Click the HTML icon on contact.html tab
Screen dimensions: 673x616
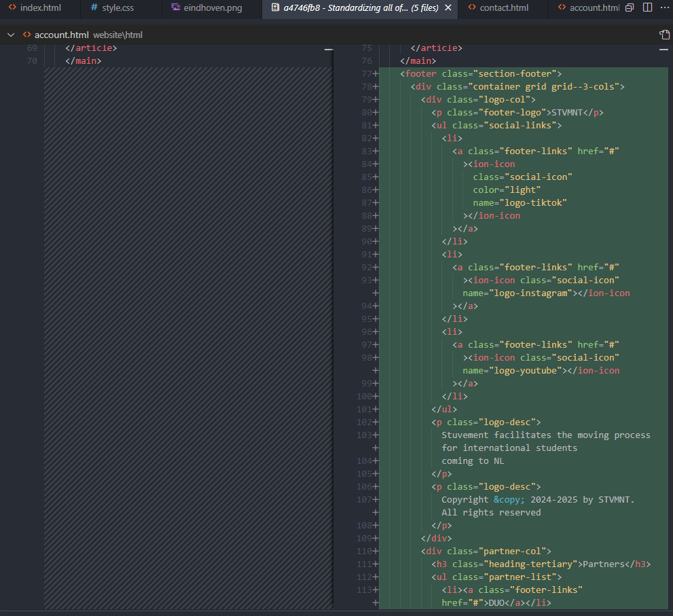pyautogui.click(x=471, y=8)
